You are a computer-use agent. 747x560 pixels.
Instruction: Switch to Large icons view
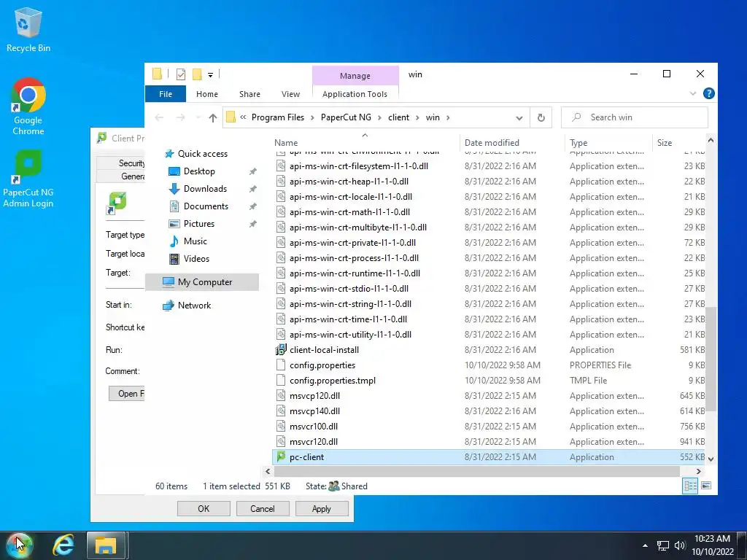(x=706, y=486)
